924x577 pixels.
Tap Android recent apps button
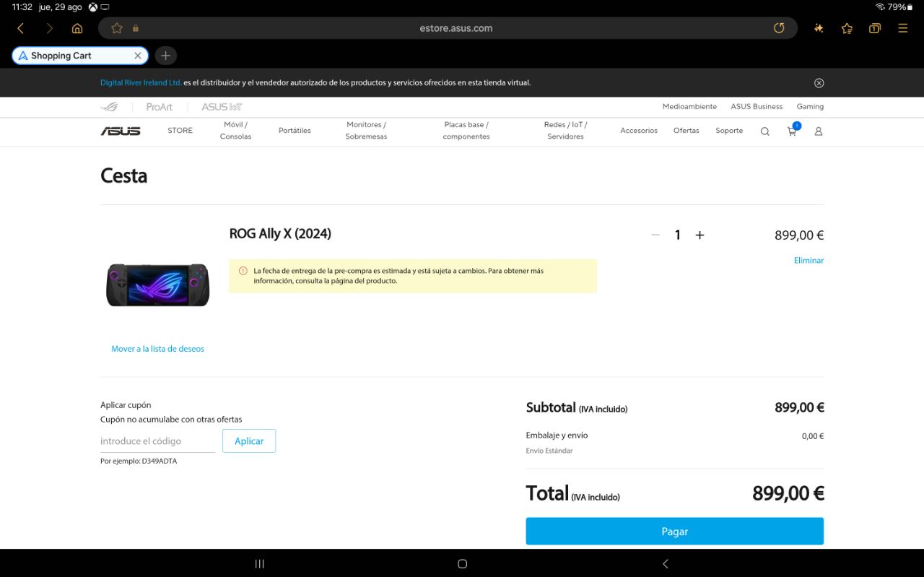tap(260, 563)
